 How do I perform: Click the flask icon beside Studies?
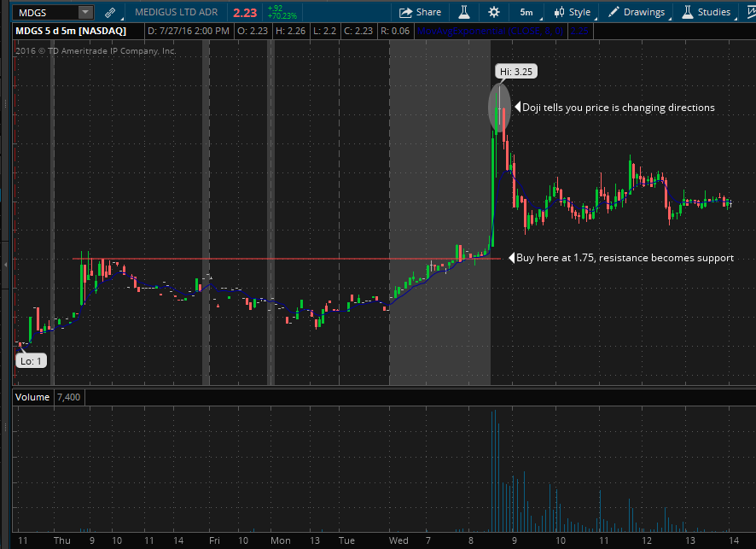[688, 12]
